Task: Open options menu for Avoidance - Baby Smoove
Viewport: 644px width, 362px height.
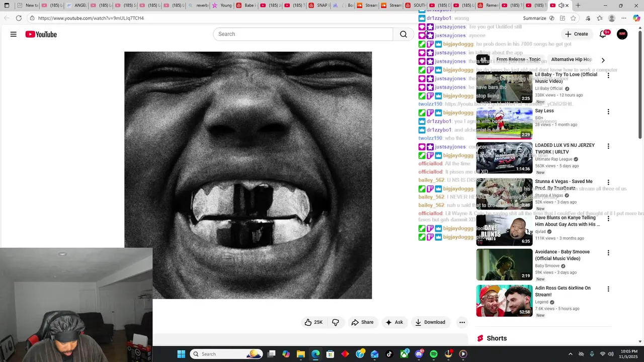Action: [x=608, y=253]
